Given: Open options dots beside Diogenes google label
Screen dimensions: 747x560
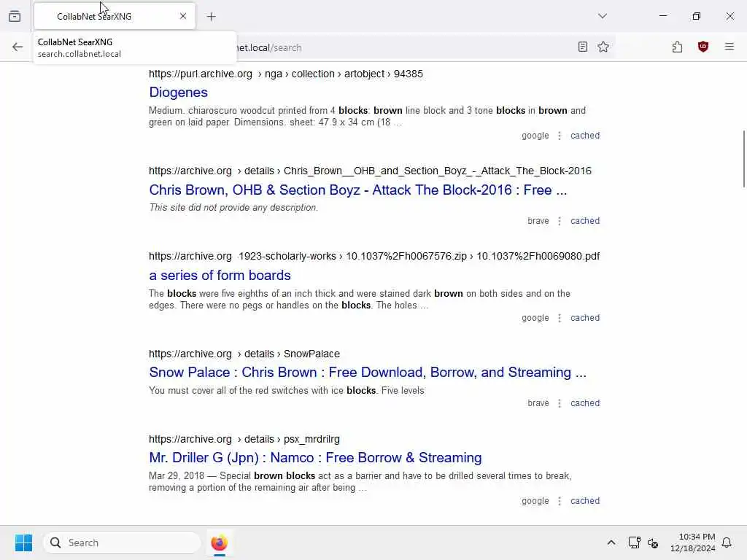Looking at the screenshot, I should (x=560, y=136).
